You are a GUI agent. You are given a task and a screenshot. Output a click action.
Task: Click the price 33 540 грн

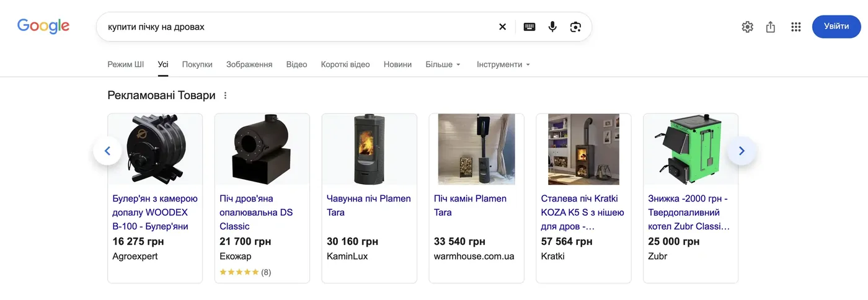pyautogui.click(x=460, y=242)
